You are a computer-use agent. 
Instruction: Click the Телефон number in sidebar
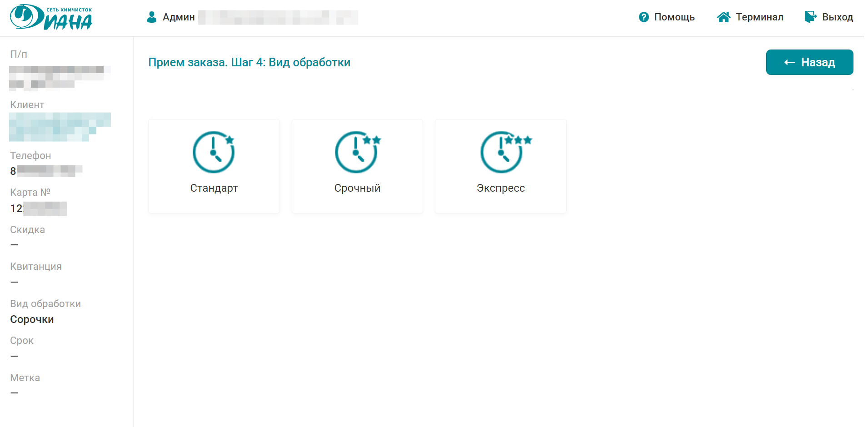point(45,171)
